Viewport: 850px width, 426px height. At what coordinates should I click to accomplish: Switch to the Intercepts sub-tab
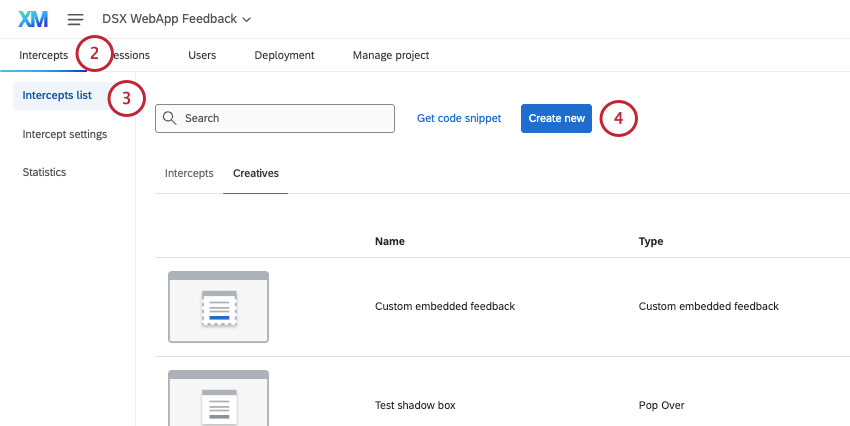(x=189, y=173)
